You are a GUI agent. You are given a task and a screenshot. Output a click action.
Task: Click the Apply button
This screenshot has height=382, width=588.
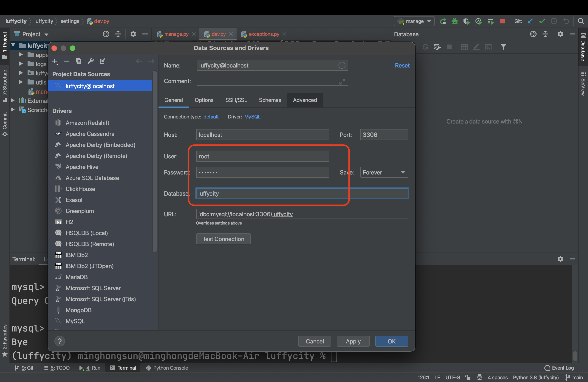[353, 341]
